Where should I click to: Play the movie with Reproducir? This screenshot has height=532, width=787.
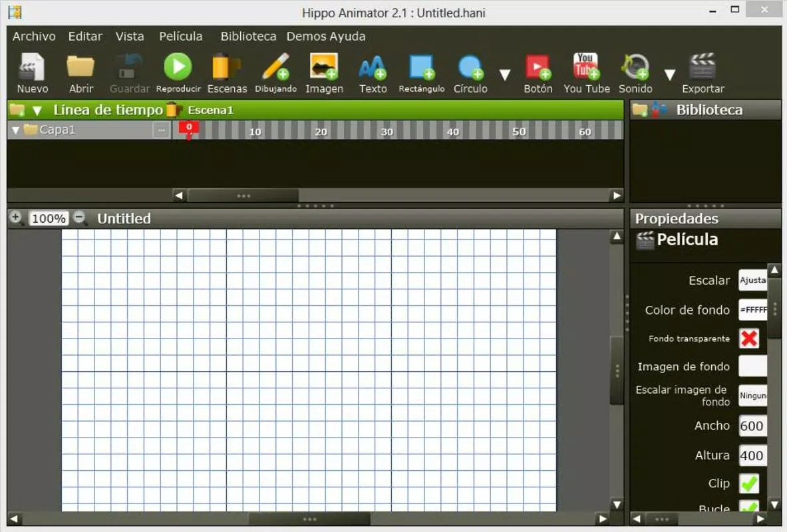click(x=178, y=72)
